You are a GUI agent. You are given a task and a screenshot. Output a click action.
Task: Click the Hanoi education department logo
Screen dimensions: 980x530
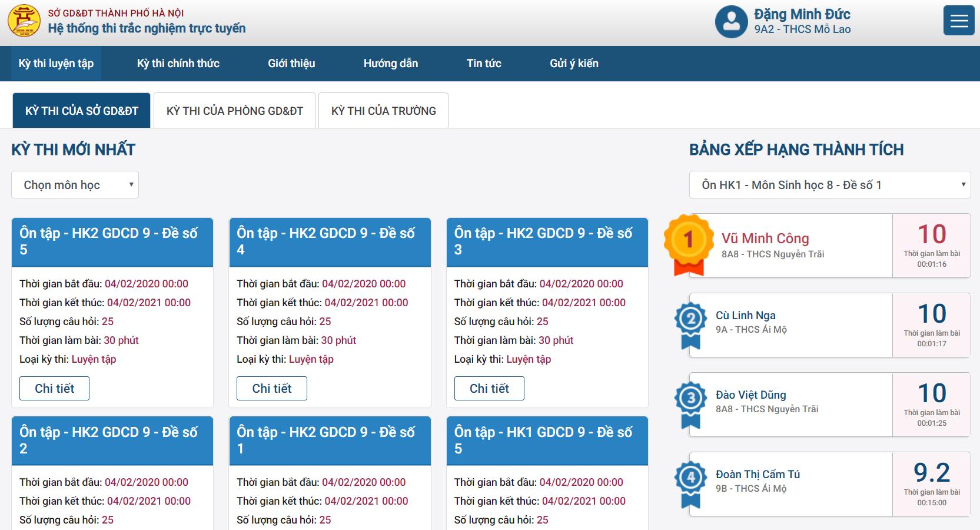click(24, 21)
